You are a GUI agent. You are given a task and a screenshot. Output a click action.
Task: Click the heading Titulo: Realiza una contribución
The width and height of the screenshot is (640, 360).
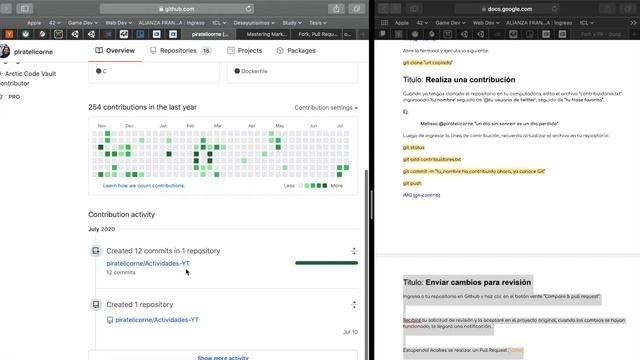pyautogui.click(x=459, y=80)
